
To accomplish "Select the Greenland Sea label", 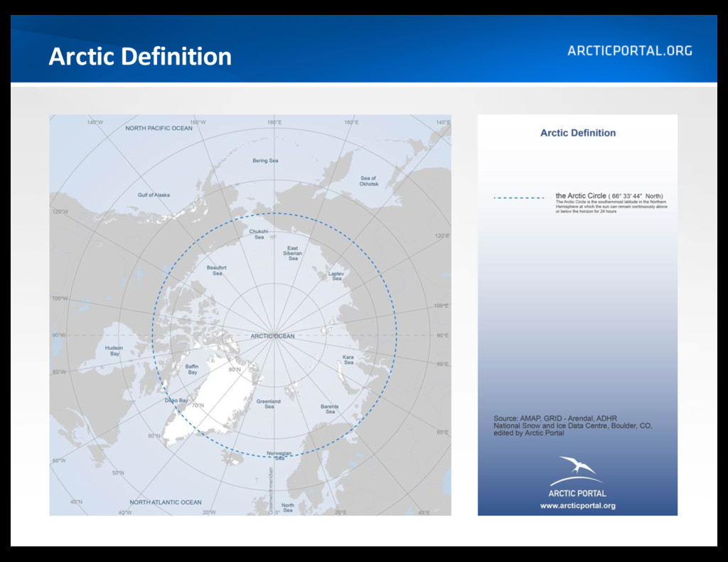I will (x=269, y=404).
